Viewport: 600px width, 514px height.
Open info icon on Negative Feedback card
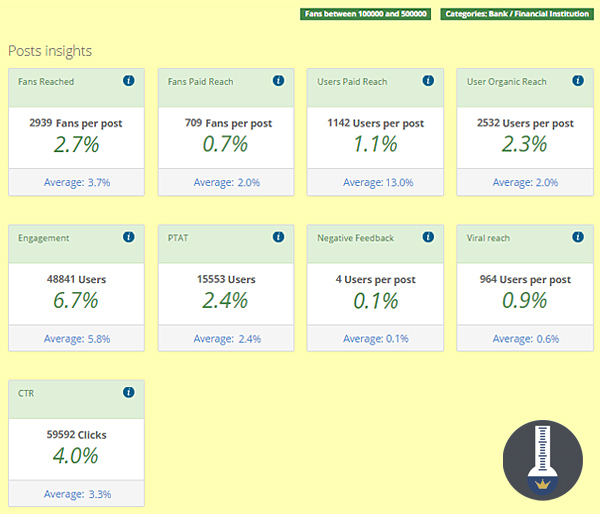click(x=428, y=237)
